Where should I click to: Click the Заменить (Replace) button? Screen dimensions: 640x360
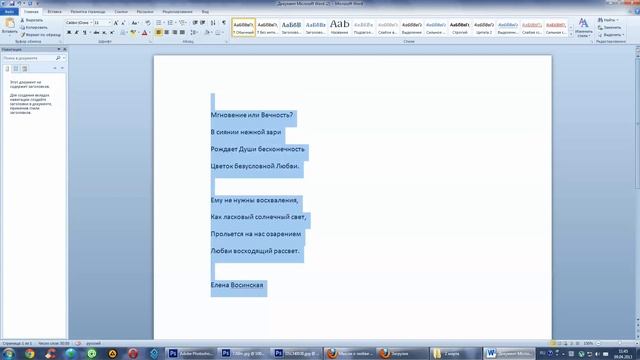(x=609, y=27)
